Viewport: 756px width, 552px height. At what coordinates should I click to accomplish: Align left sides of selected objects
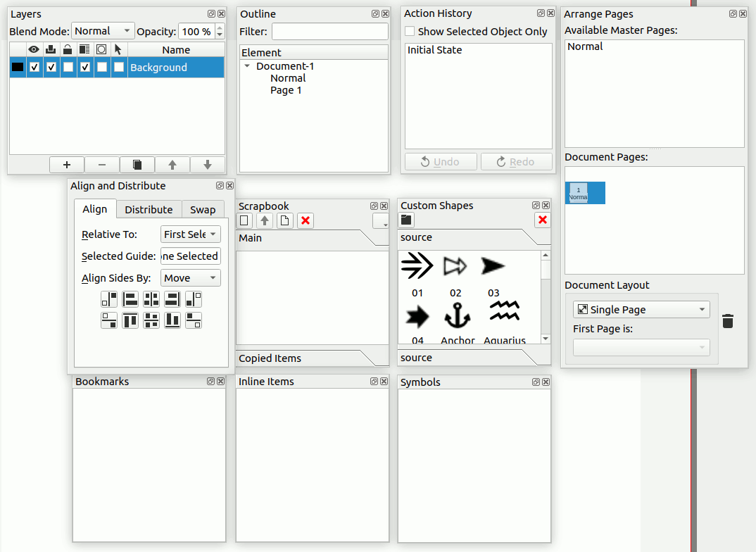[130, 299]
